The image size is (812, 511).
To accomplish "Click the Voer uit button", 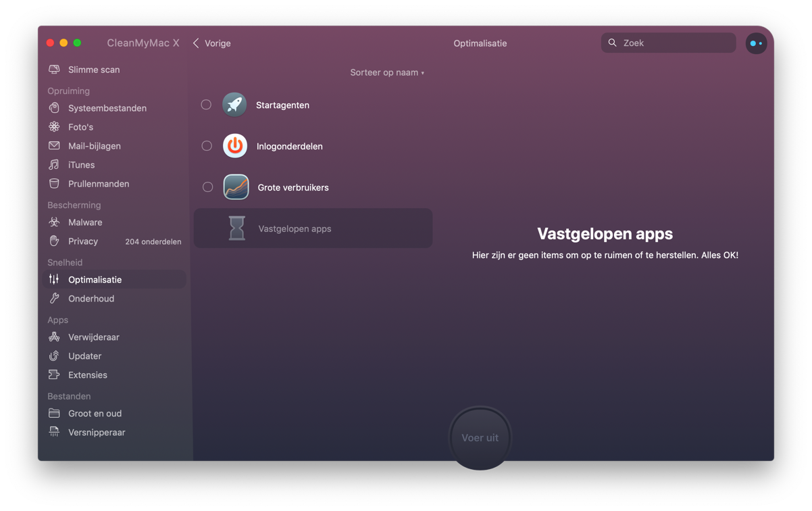I will pos(480,438).
